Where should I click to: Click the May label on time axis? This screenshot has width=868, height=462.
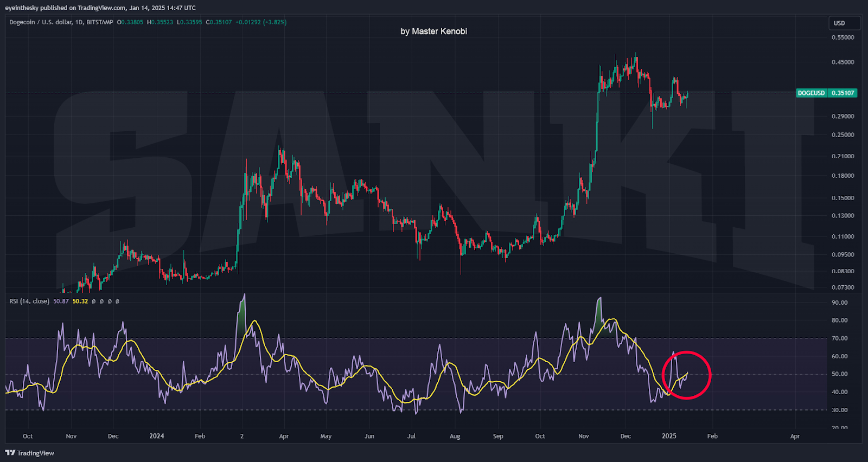click(x=326, y=436)
